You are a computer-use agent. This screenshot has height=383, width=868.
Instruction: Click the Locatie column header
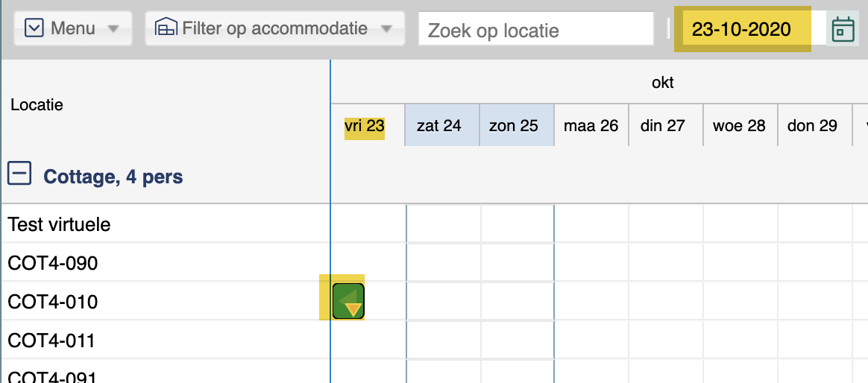point(37,104)
